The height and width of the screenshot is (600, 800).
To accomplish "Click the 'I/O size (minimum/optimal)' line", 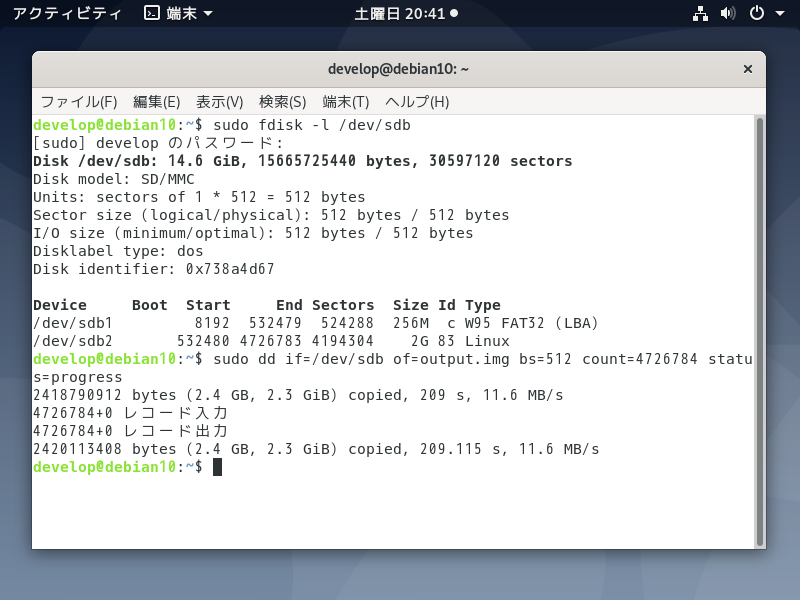I will point(253,233).
